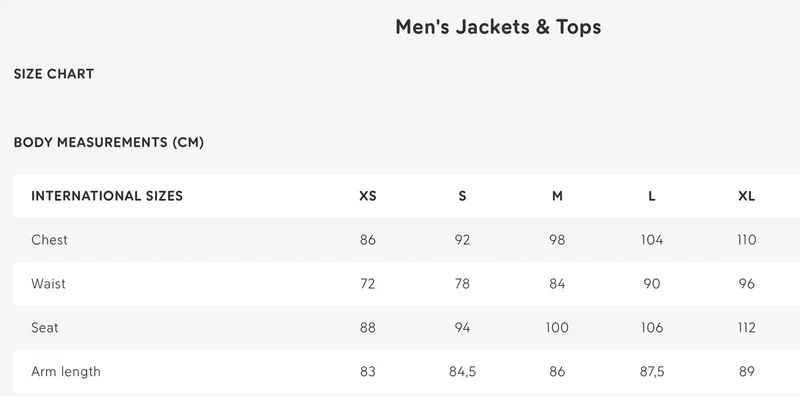Click the Men's Jackets & Tops heading
This screenshot has height=396, width=800.
498,27
